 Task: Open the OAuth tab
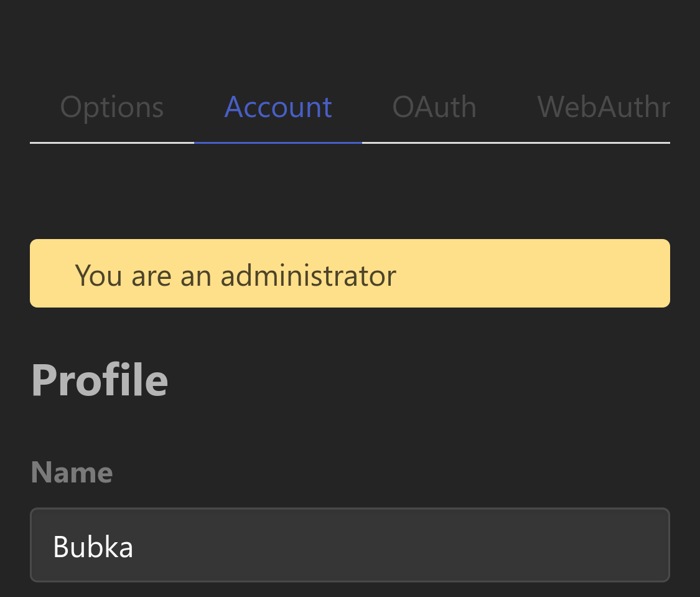(434, 108)
